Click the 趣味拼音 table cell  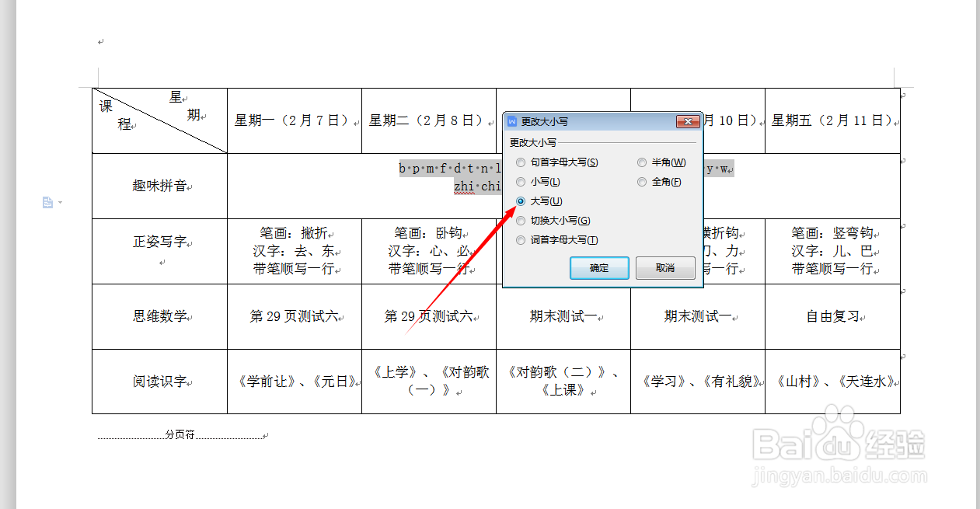[159, 186]
